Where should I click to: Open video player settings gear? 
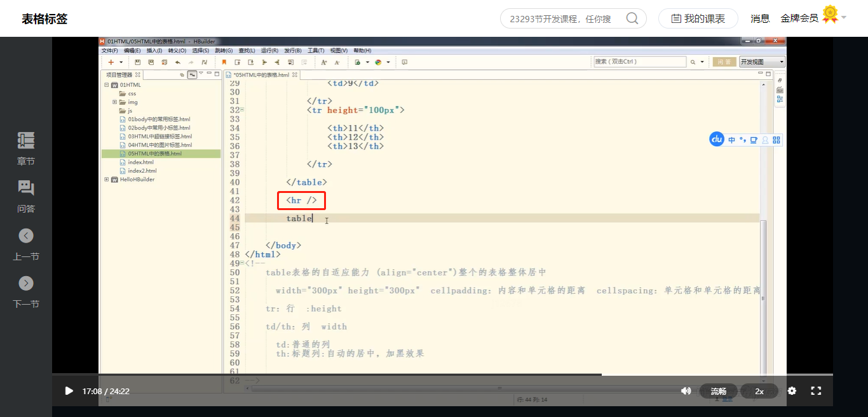coord(792,391)
